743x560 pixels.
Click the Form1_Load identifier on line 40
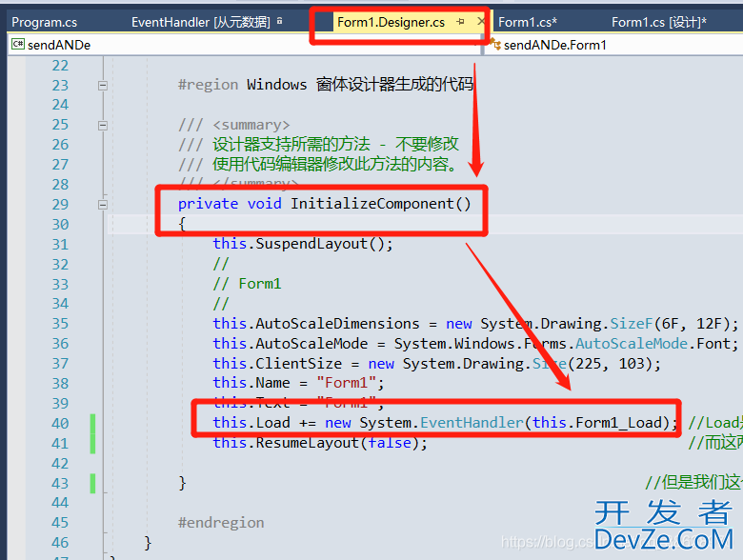[619, 423]
